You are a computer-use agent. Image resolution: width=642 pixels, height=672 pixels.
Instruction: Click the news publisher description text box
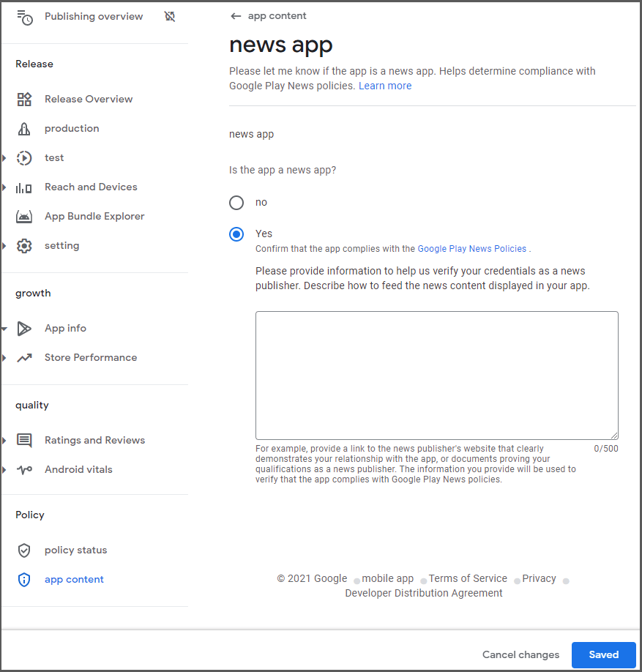coord(436,375)
